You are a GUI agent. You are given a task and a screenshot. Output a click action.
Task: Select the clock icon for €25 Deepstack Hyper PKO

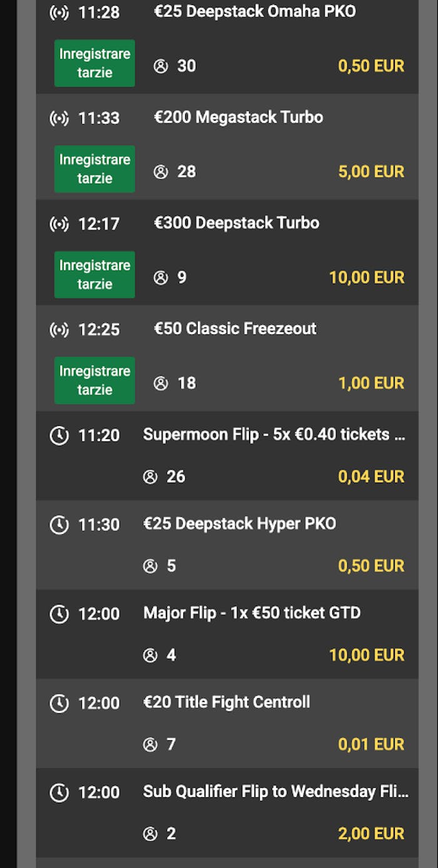coord(59,525)
